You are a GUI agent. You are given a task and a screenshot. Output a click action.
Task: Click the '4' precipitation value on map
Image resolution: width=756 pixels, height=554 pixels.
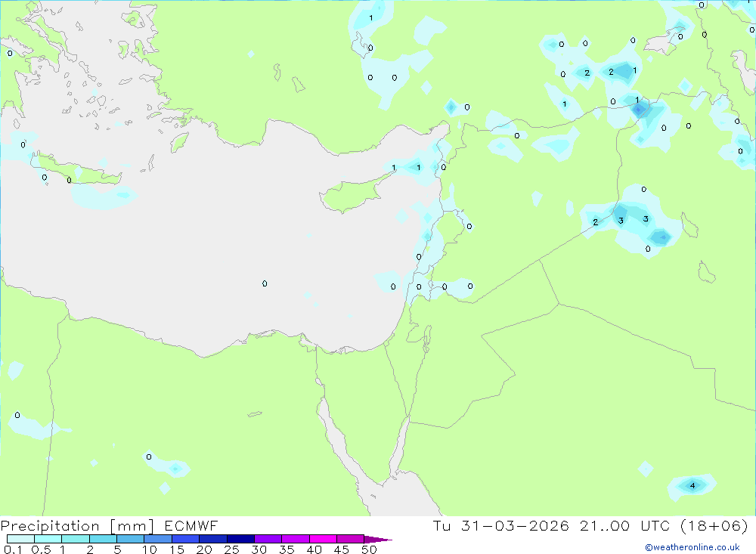pyautogui.click(x=692, y=485)
